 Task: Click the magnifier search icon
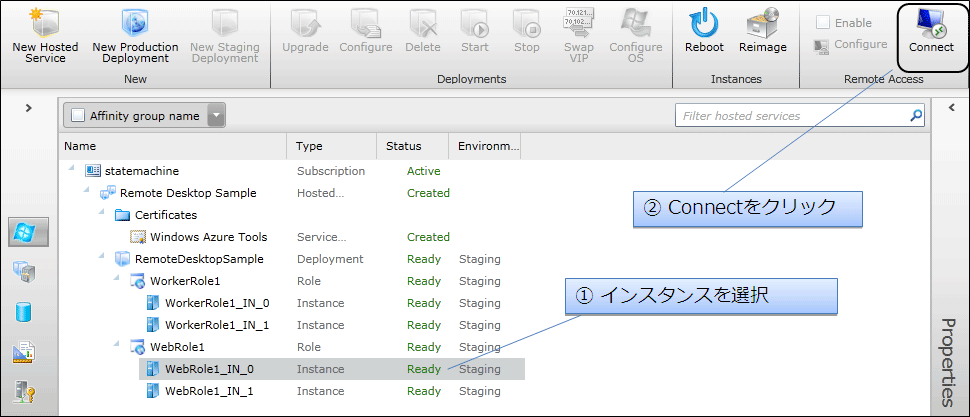click(916, 116)
